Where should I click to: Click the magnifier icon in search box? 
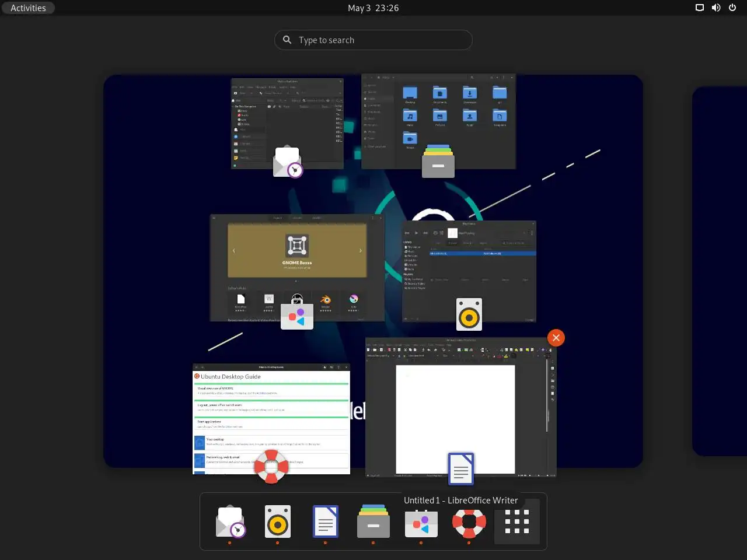(287, 40)
